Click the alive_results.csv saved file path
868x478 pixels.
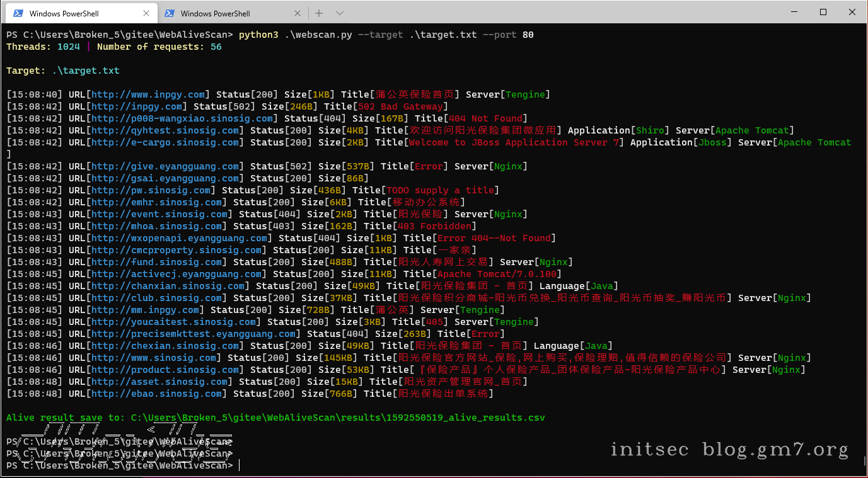pos(338,418)
